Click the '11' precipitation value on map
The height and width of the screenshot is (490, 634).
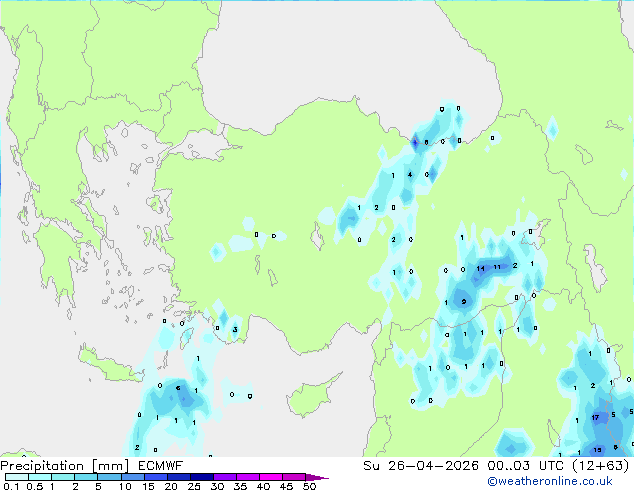point(497,267)
